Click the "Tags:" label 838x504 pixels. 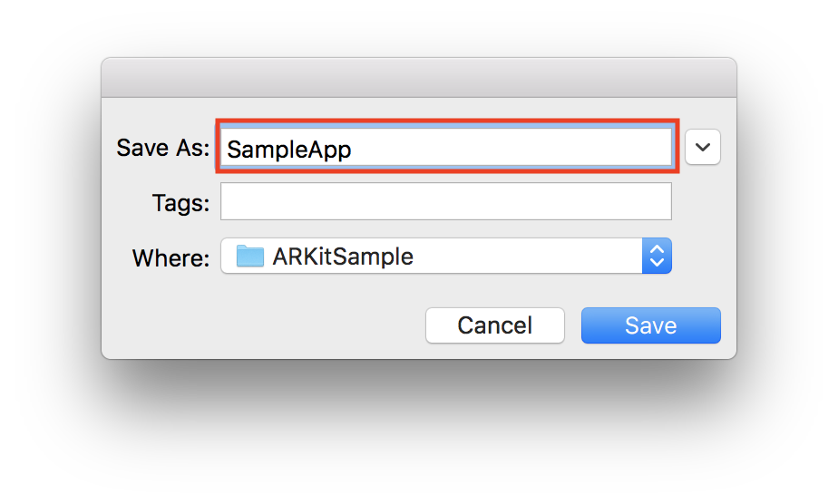[181, 202]
